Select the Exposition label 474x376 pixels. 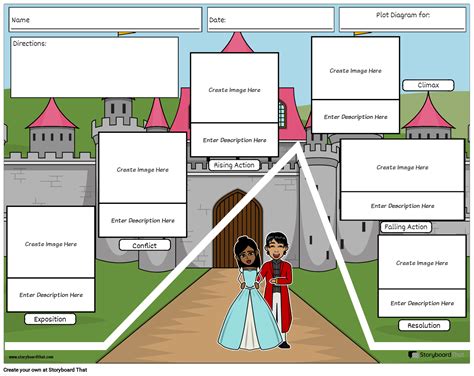[x=50, y=319]
